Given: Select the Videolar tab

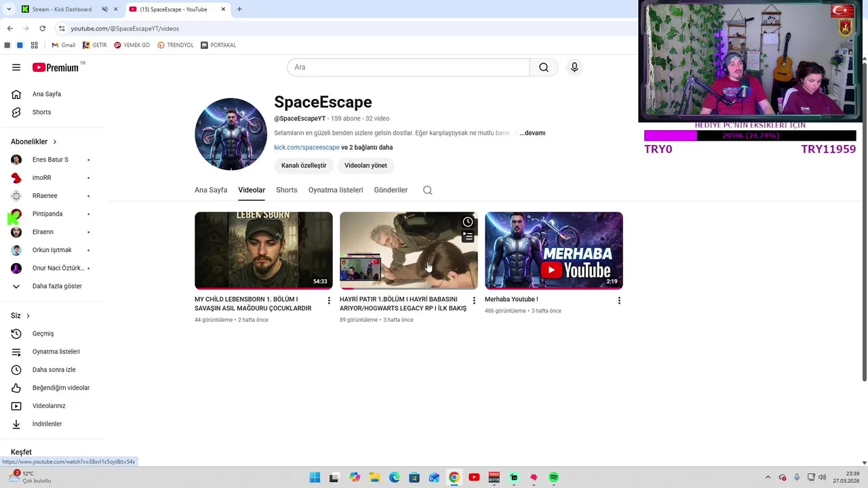Looking at the screenshot, I should tap(252, 190).
